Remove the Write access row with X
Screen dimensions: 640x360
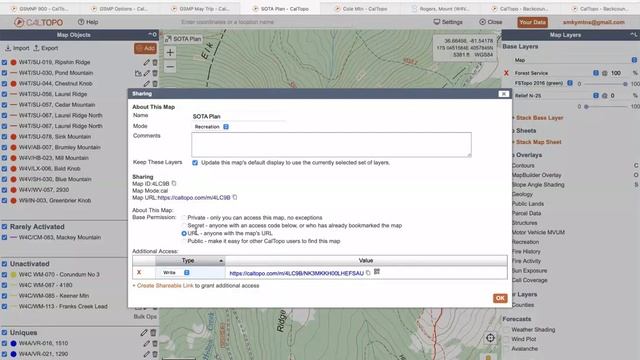pyautogui.click(x=139, y=272)
